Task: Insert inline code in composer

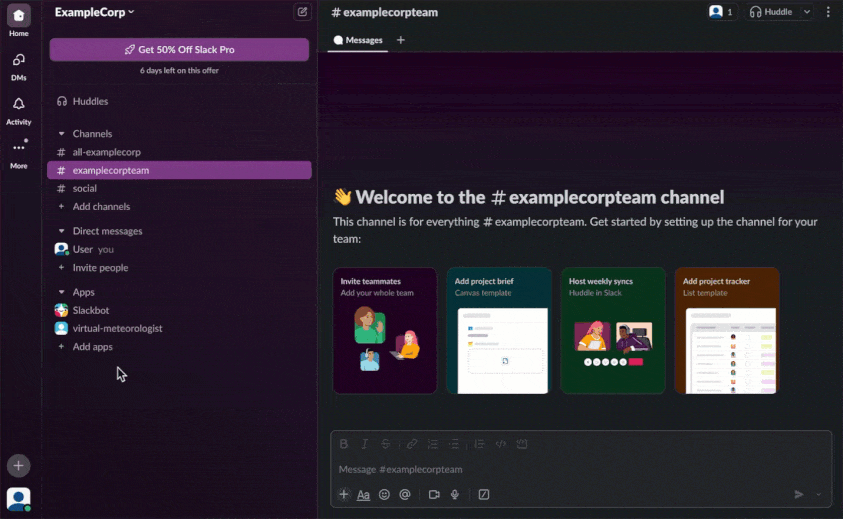Action: point(501,444)
